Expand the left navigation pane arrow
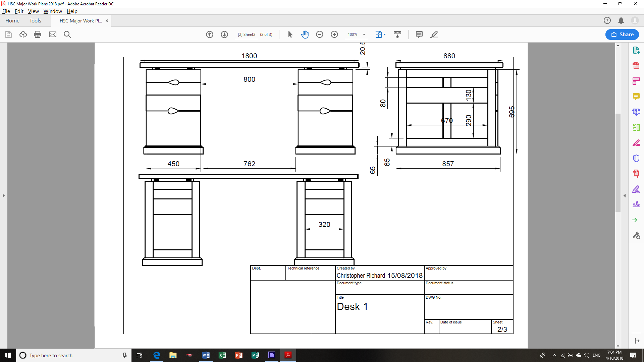 [4, 195]
